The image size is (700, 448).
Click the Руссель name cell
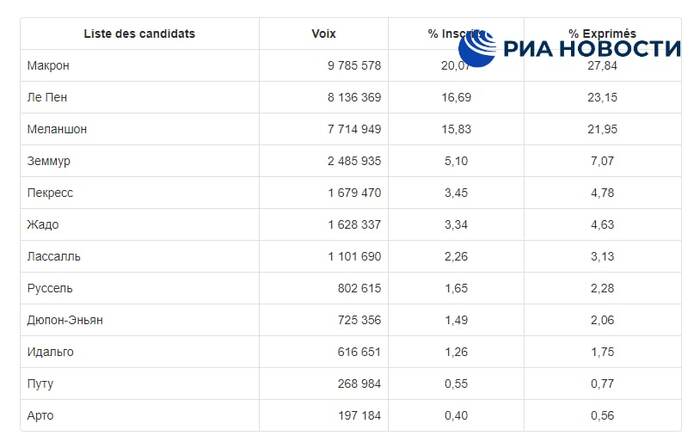click(52, 289)
